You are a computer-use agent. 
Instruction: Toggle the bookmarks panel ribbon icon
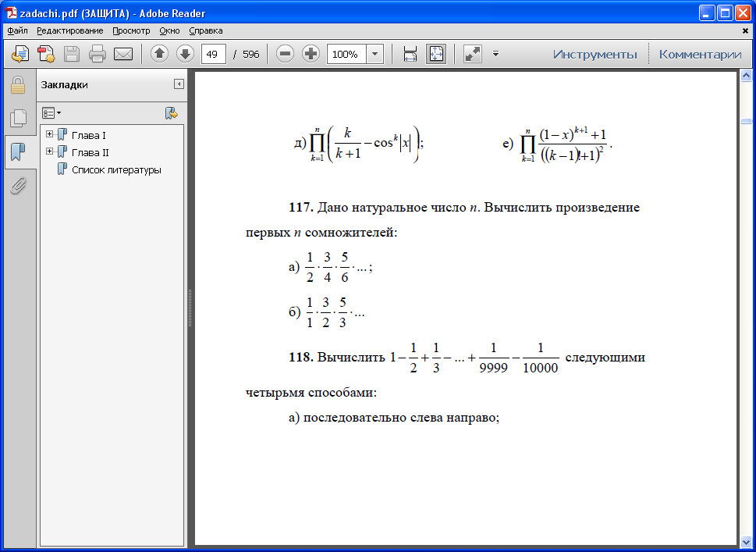pyautogui.click(x=18, y=152)
